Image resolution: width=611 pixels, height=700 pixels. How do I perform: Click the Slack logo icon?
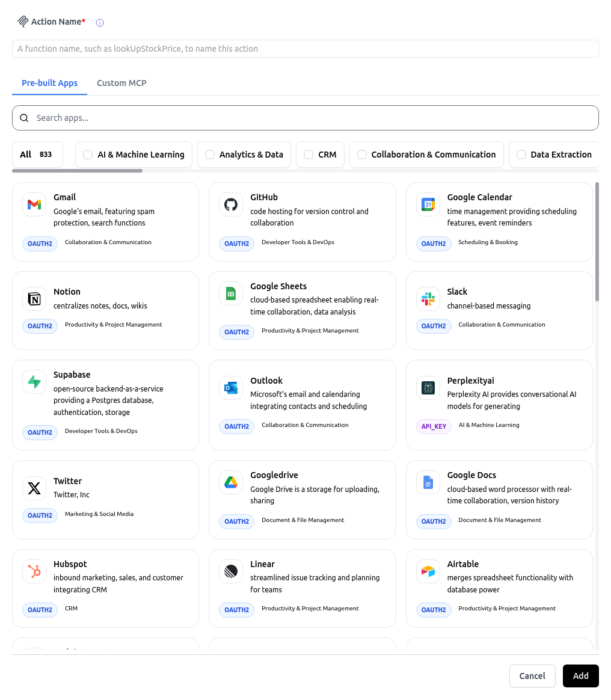[x=428, y=299]
